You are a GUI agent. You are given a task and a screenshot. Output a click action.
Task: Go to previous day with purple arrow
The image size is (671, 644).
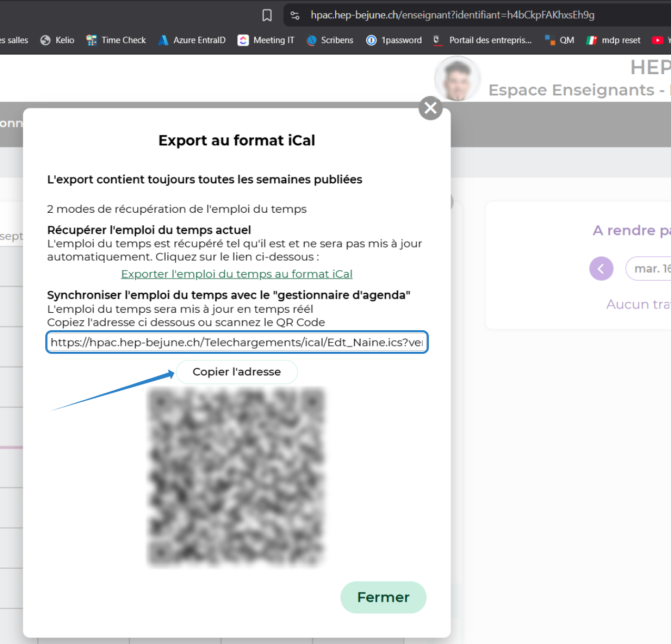(x=601, y=269)
